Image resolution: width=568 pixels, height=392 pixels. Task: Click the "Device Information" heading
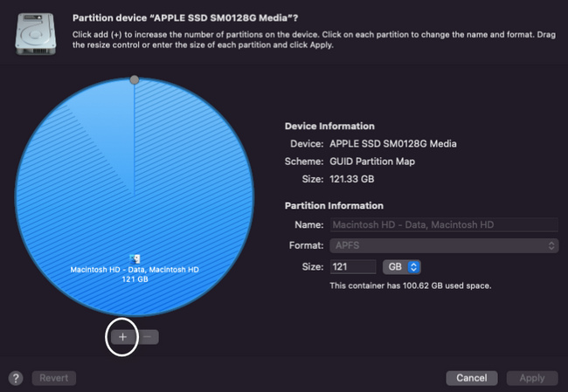click(329, 127)
